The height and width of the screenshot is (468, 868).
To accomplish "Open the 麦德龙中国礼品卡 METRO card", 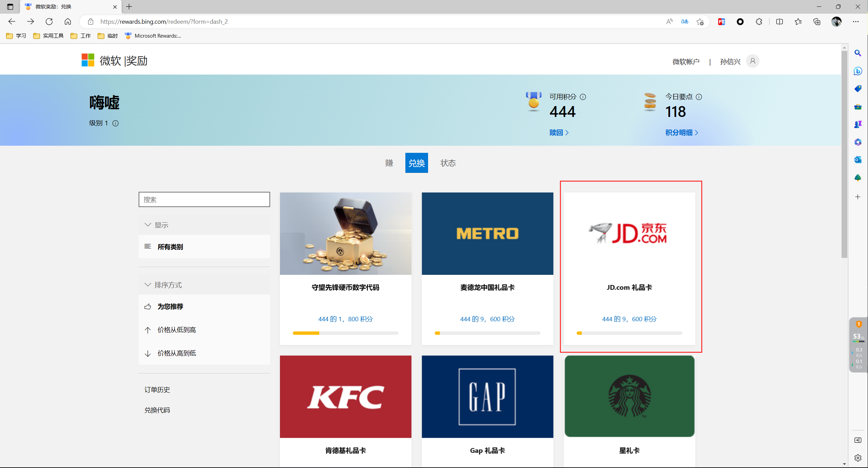I will 487,269.
